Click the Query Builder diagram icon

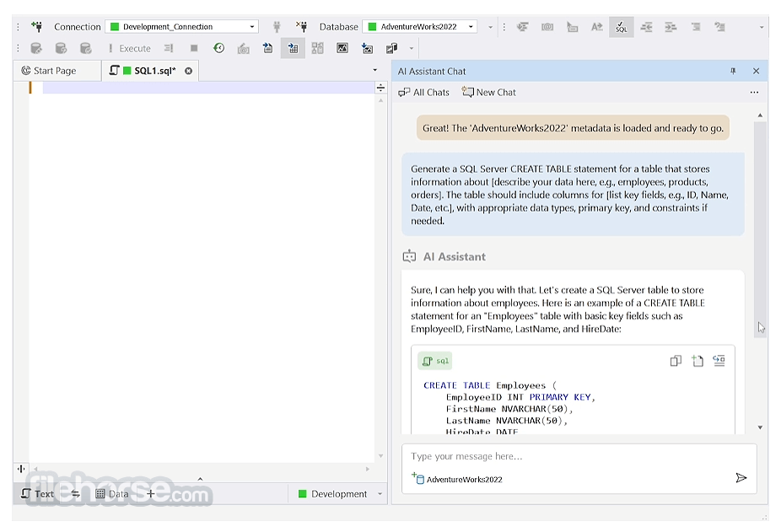pyautogui.click(x=317, y=48)
